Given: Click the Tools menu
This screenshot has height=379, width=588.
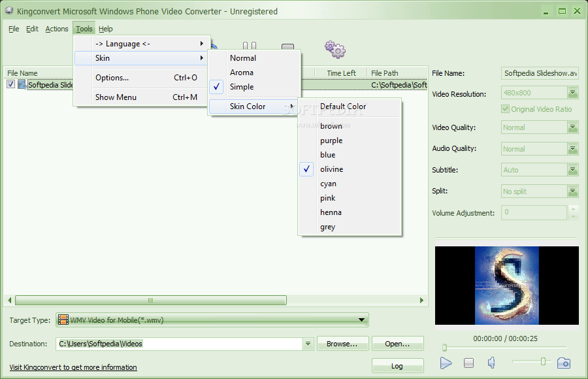Looking at the screenshot, I should (x=84, y=29).
